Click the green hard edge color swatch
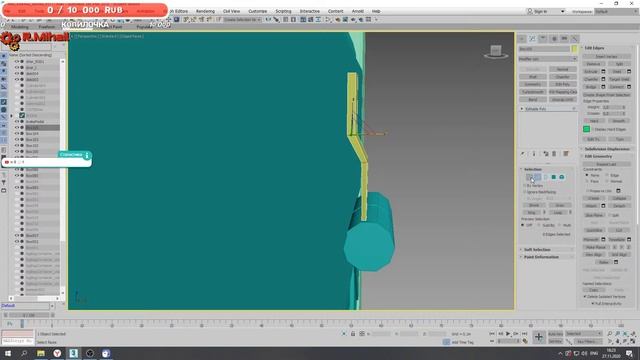 587,129
